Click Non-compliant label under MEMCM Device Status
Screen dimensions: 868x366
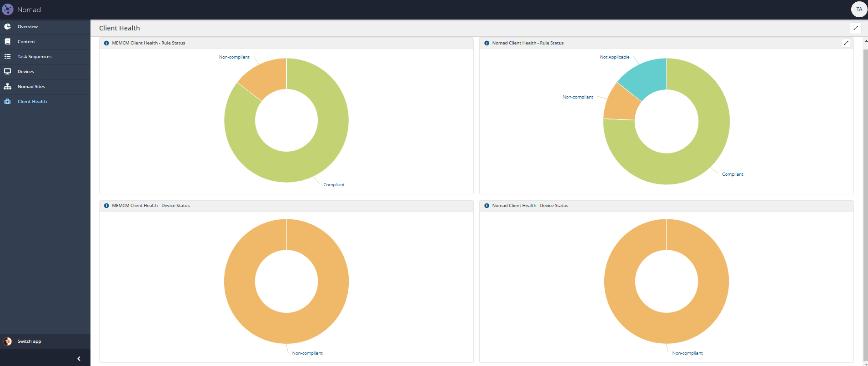coord(307,353)
